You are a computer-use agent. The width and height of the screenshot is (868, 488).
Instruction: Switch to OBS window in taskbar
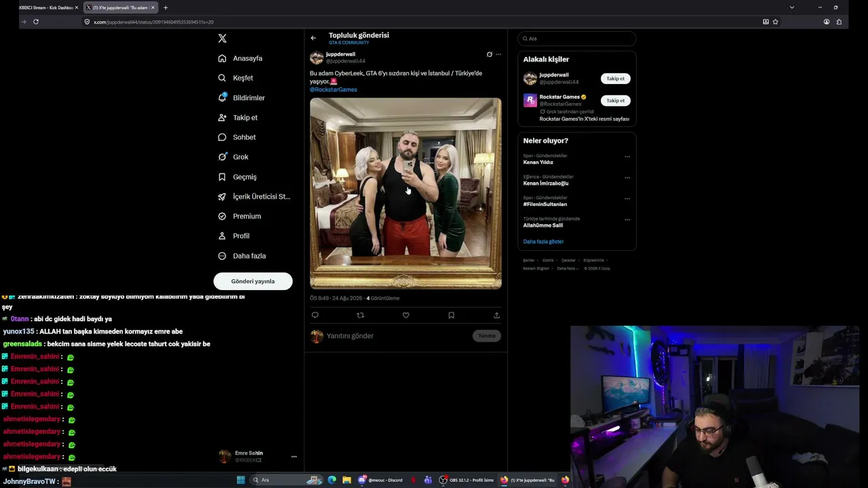[x=466, y=480]
